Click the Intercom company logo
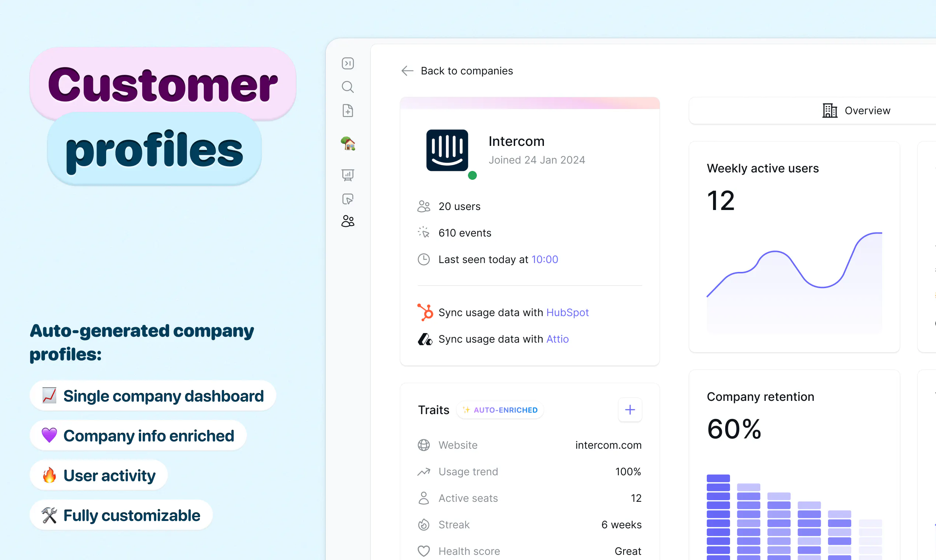This screenshot has width=936, height=560. (447, 150)
